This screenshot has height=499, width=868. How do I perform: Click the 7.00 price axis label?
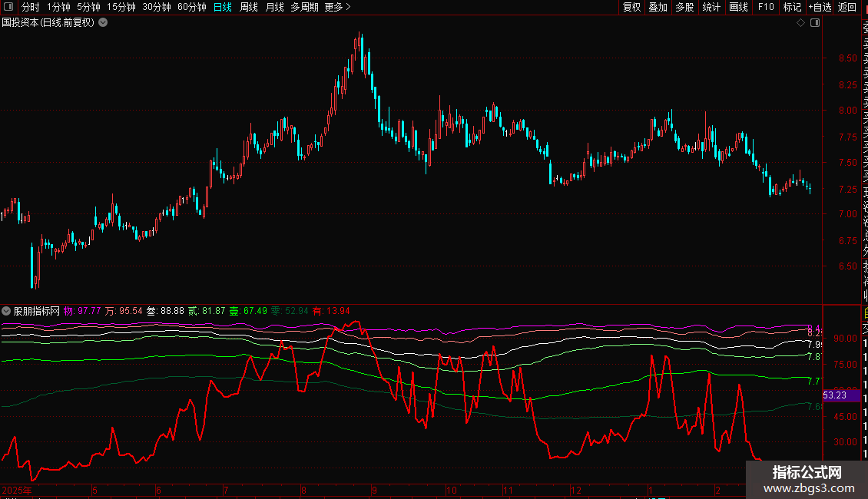tap(847, 214)
